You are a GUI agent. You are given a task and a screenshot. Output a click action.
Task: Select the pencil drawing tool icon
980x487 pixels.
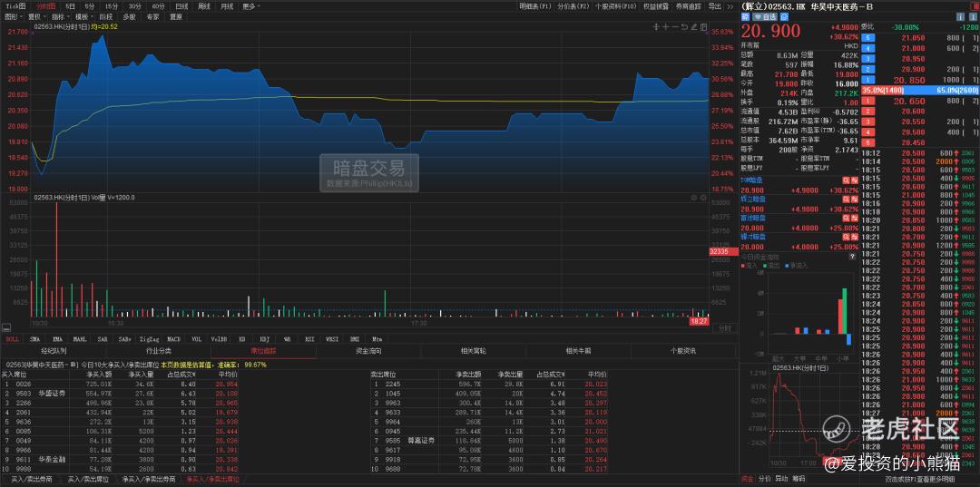coord(694,27)
